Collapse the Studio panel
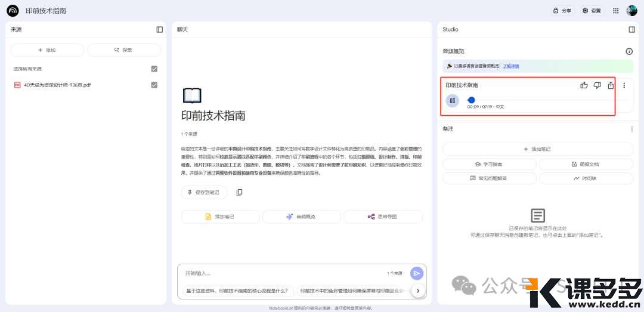The width and height of the screenshot is (644, 312). [631, 29]
